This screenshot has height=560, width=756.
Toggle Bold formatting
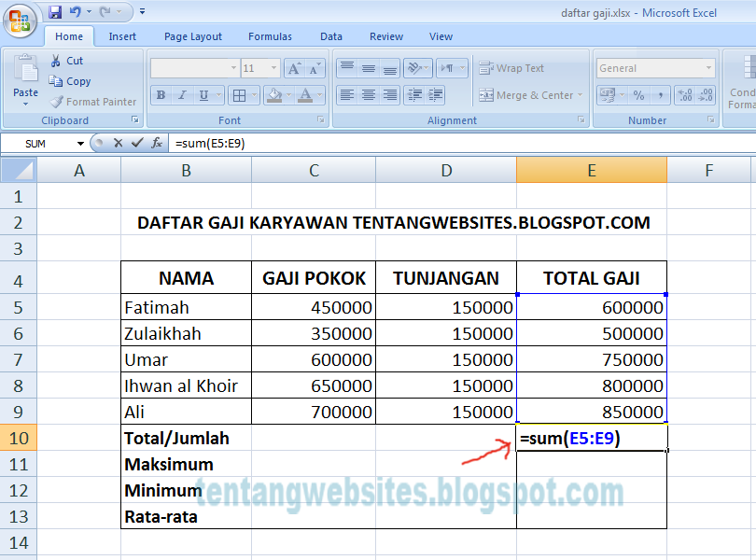(161, 95)
